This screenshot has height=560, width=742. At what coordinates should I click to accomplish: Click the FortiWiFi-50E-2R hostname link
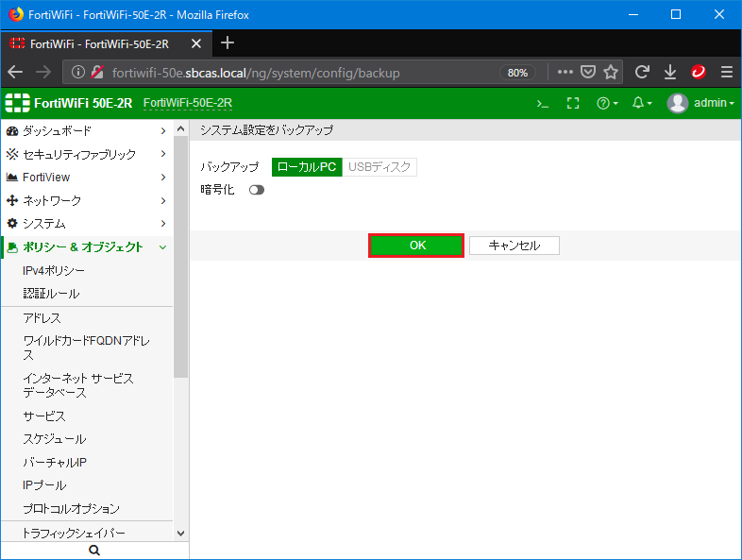point(188,103)
